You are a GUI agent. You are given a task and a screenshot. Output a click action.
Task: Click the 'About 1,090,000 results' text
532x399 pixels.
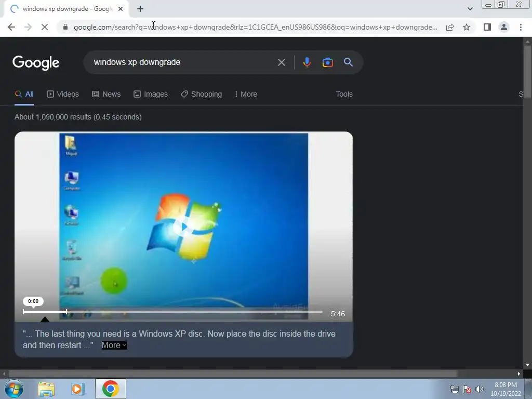coord(78,117)
